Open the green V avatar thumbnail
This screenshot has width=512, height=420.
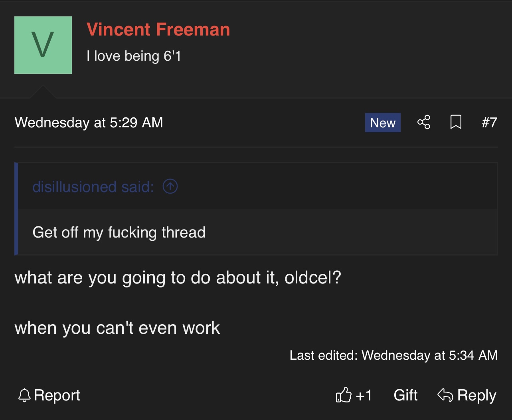[x=43, y=45]
